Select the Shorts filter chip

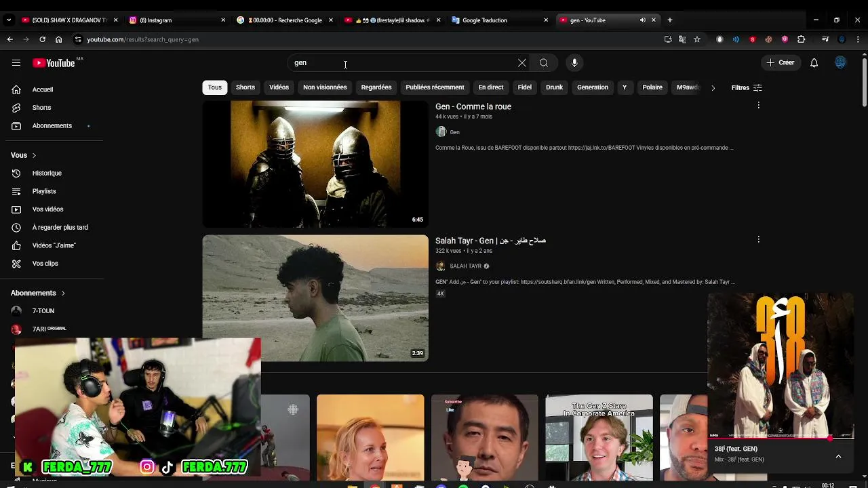[245, 87]
